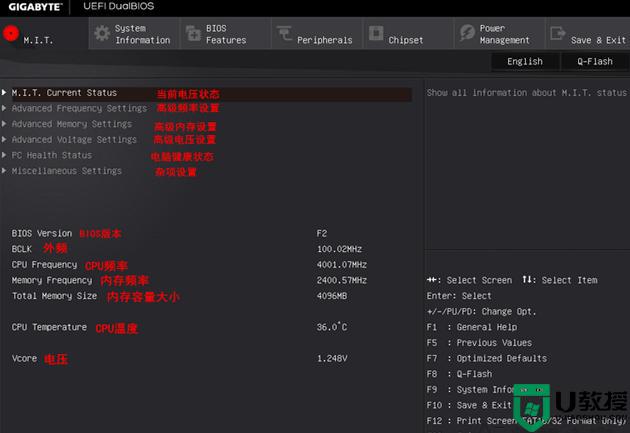The width and height of the screenshot is (630, 433).
Task: Click the Vcore label
Action: point(24,358)
